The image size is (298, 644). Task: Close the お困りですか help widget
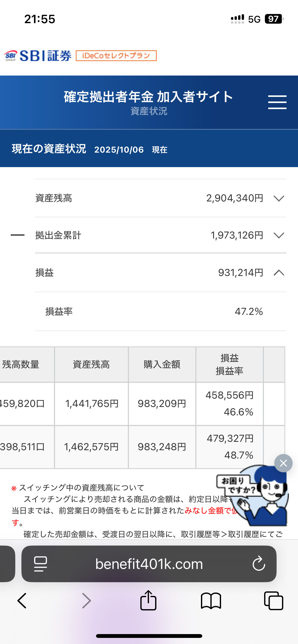[283, 463]
